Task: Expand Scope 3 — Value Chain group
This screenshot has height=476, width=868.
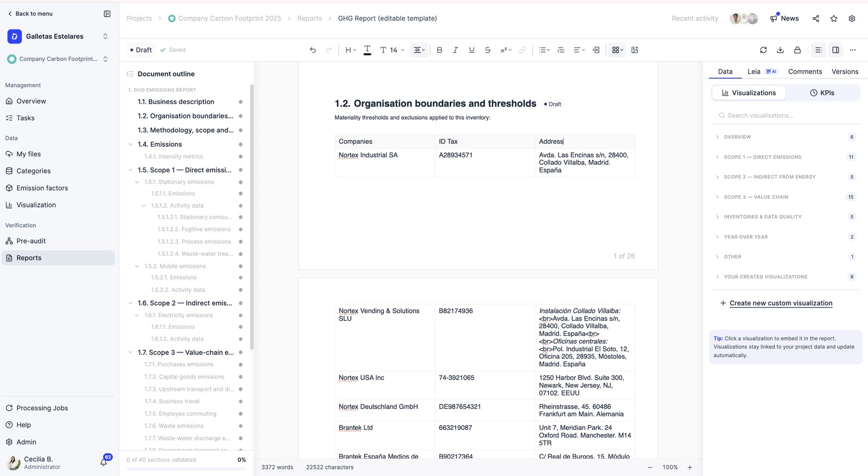Action: point(786,197)
